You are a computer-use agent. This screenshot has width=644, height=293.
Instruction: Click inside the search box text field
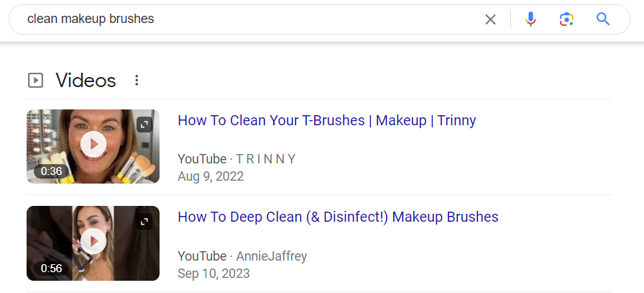(x=252, y=19)
